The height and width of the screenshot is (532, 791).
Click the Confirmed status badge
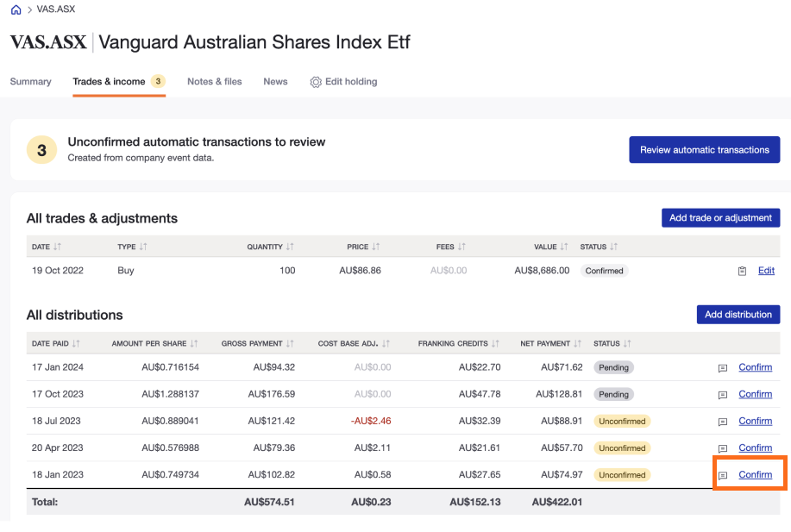(604, 271)
